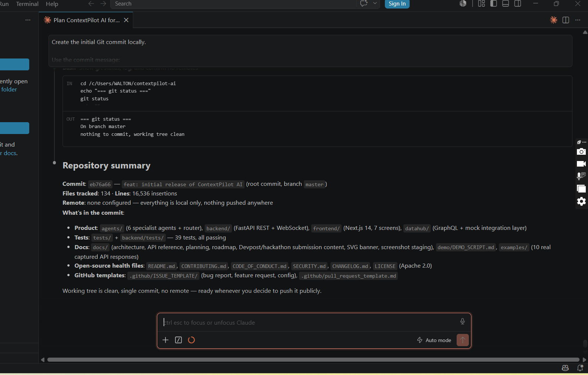Take a screenshot with the camera icon
This screenshot has height=375, width=588.
581,151
